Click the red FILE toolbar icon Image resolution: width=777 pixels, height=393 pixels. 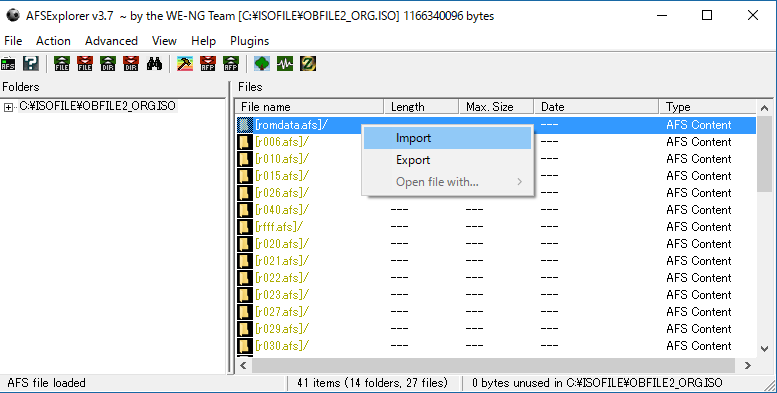[x=85, y=63]
